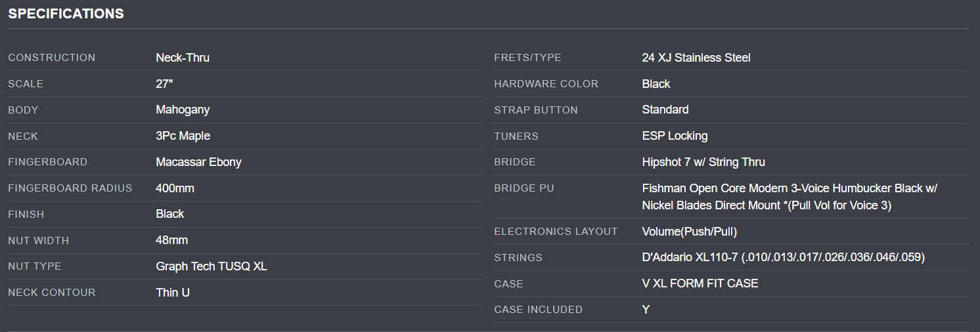Click the Thin U neck contour value
The height and width of the screenshot is (332, 980).
pos(173,293)
